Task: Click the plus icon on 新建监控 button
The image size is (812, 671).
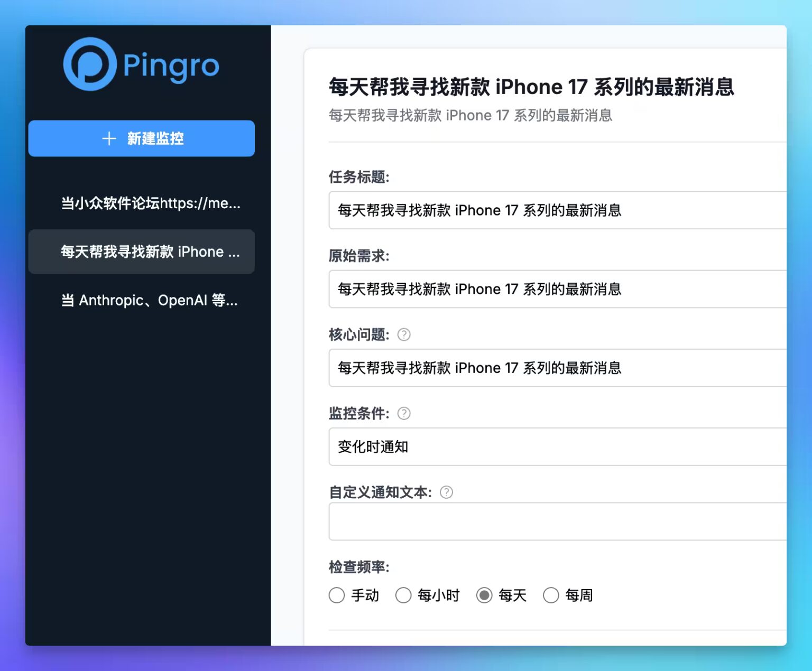Action: point(109,138)
